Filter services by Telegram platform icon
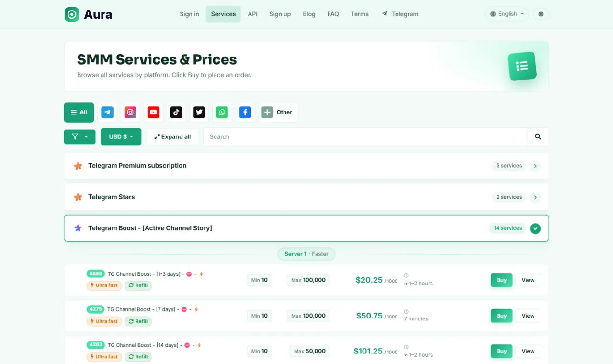Viewport: 613px width, 364px height. [107, 113]
